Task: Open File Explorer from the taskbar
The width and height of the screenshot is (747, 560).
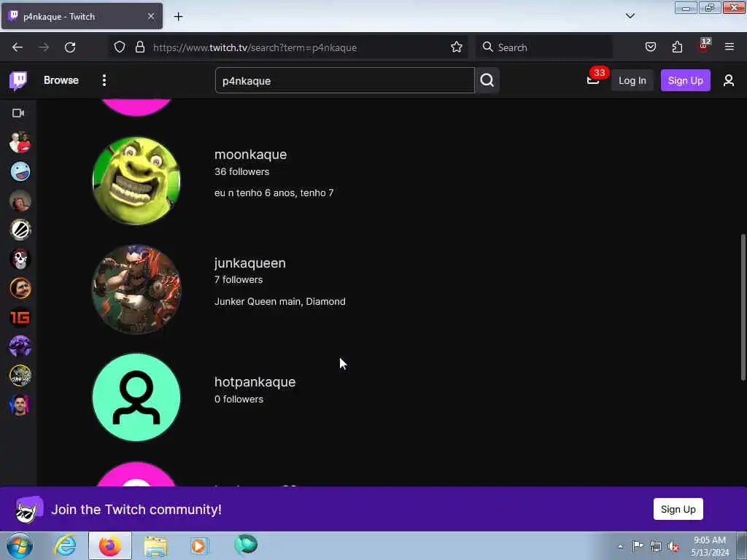Action: 155,545
